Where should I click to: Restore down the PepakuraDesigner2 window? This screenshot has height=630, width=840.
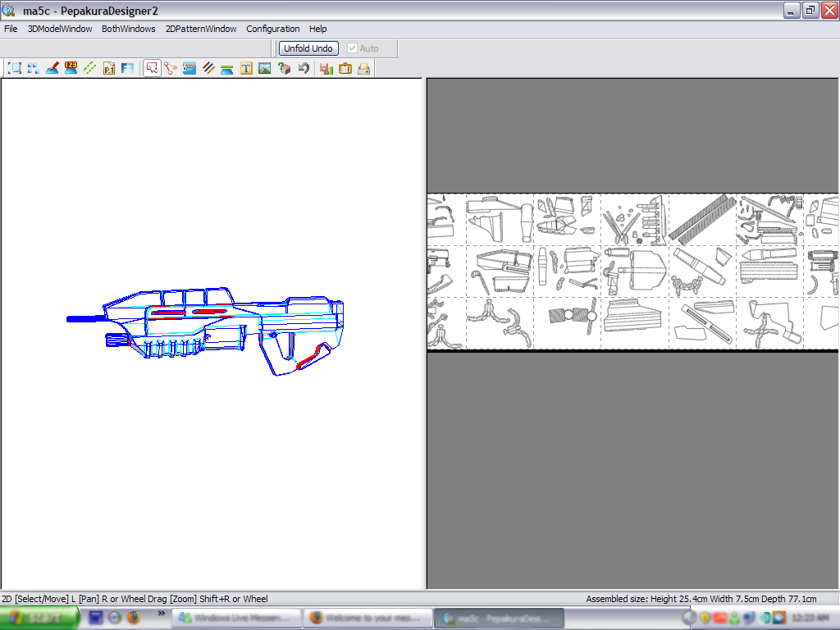click(810, 10)
